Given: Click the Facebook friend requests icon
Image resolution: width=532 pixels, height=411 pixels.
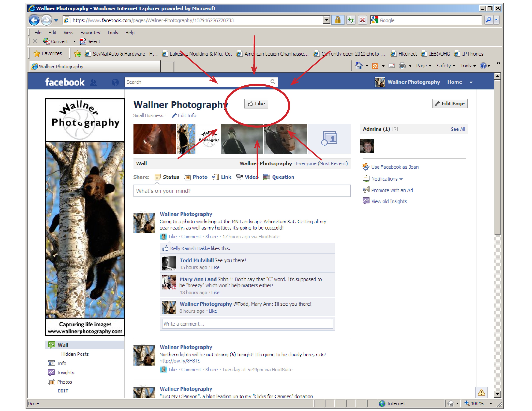Looking at the screenshot, I should [x=94, y=82].
